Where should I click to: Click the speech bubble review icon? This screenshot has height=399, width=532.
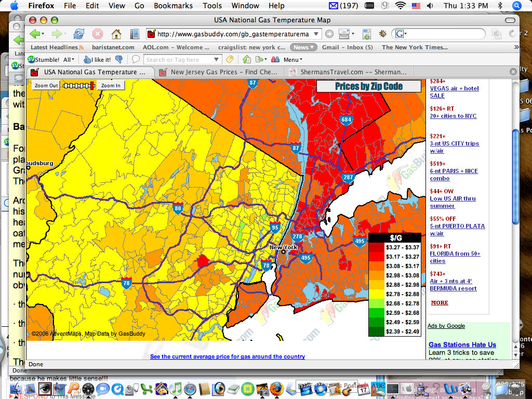click(x=136, y=59)
